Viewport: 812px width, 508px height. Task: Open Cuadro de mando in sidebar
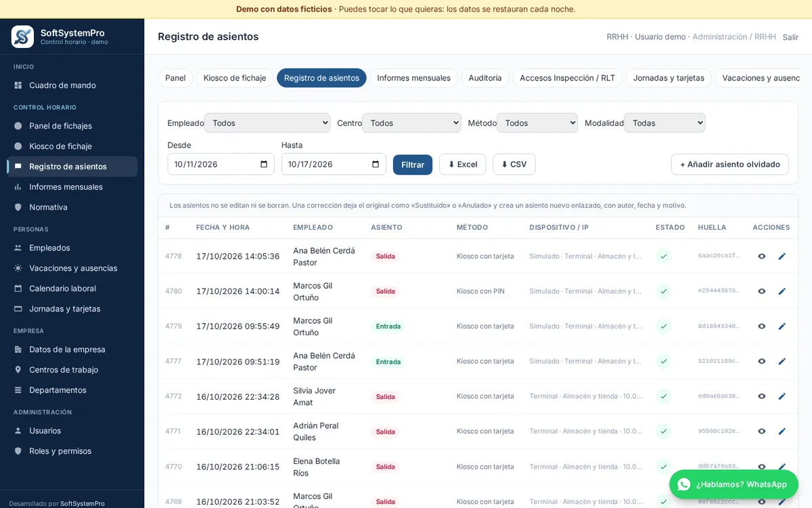[x=72, y=85]
